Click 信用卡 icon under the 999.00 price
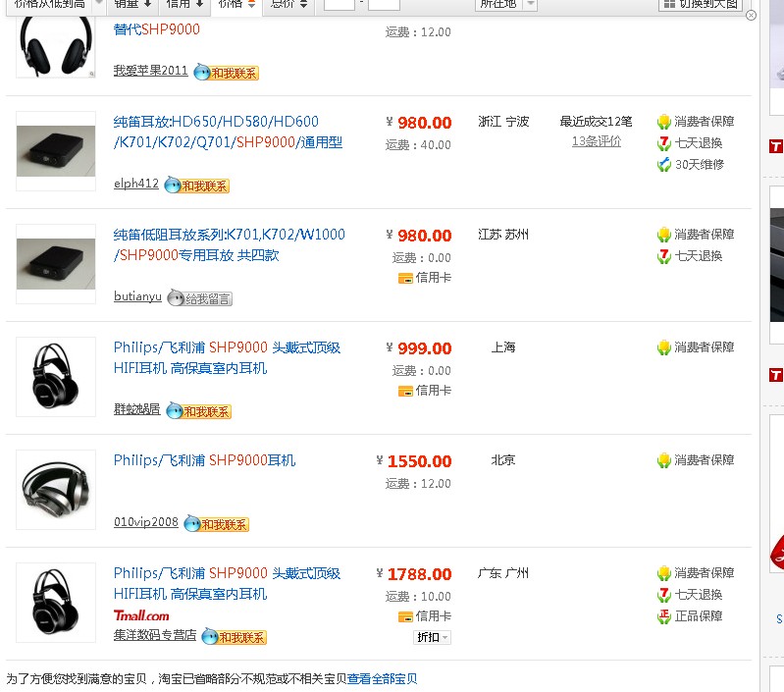The image size is (784, 692). pyautogui.click(x=405, y=391)
